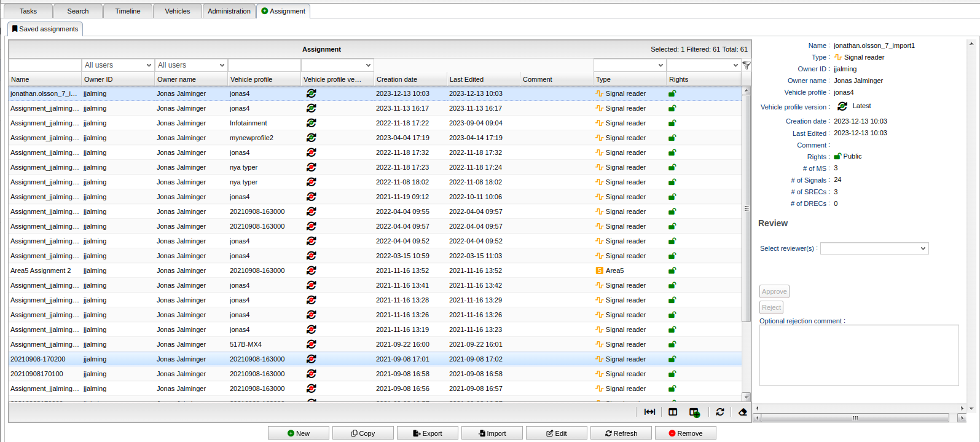
Task: Expand the Type column filter dropdown
Action: [x=630, y=65]
